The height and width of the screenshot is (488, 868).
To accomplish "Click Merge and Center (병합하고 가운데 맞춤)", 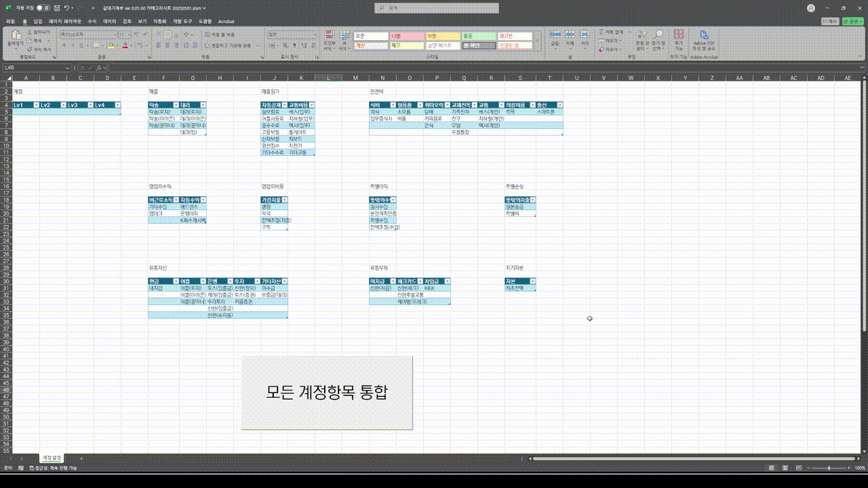I will [229, 45].
